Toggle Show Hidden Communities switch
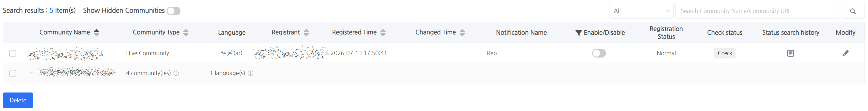The width and height of the screenshot is (868, 111). coord(173,11)
